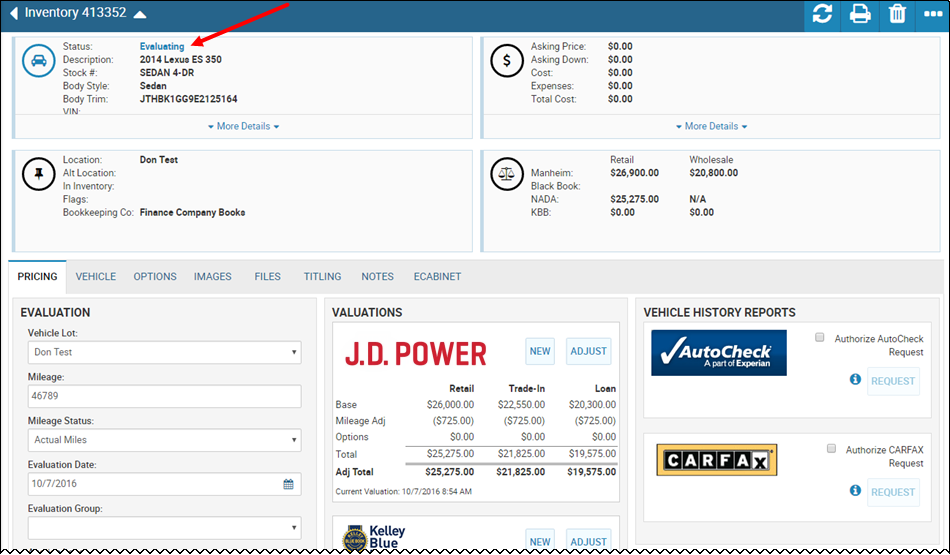This screenshot has height=555, width=950.
Task: Click J.D. Power Adj Total retail $25,275.00
Action: pos(450,471)
